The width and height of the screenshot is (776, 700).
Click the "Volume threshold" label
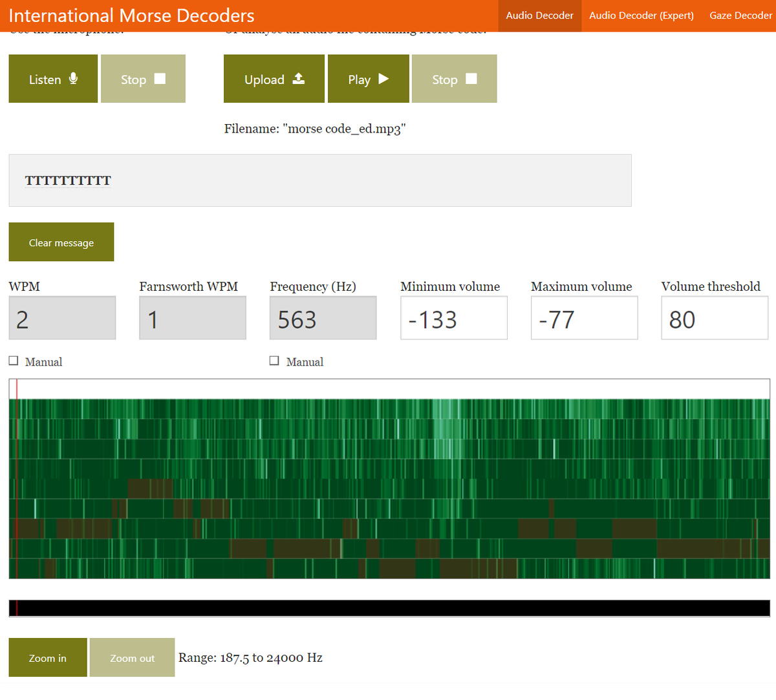tap(711, 286)
